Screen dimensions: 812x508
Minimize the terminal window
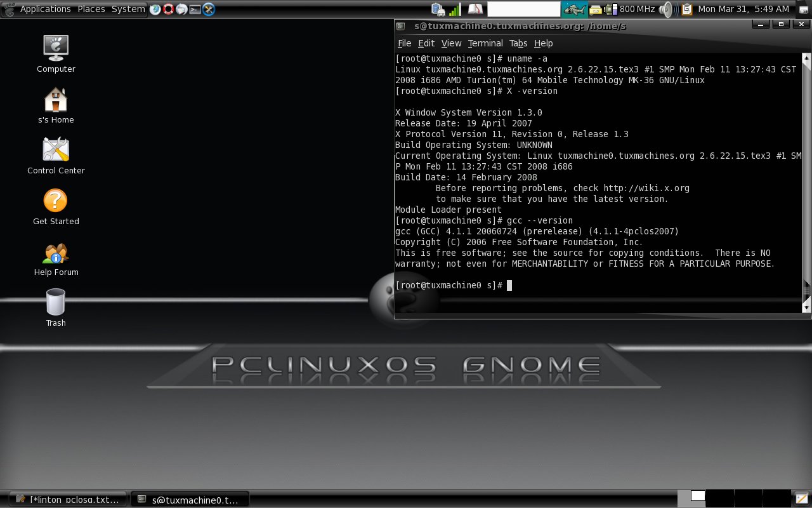[759, 24]
